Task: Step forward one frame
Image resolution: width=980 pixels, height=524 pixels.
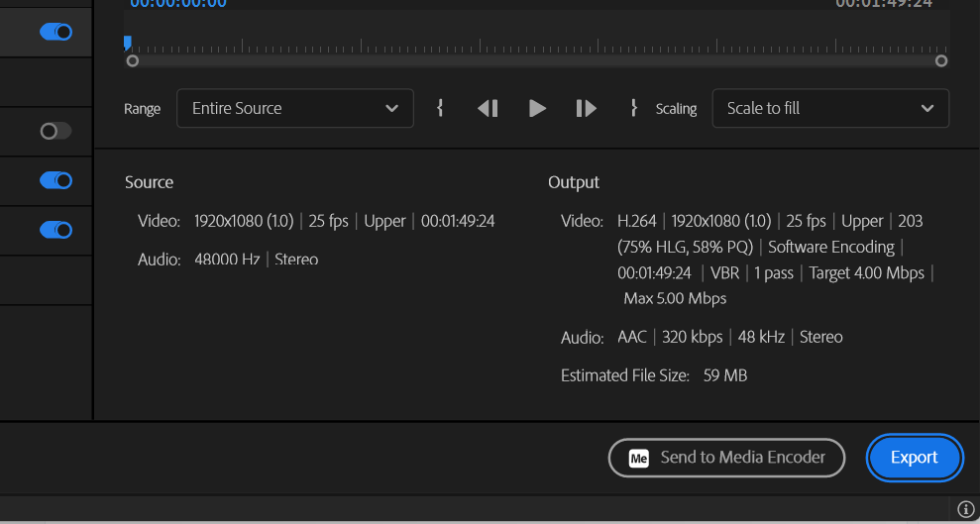Action: pos(587,108)
